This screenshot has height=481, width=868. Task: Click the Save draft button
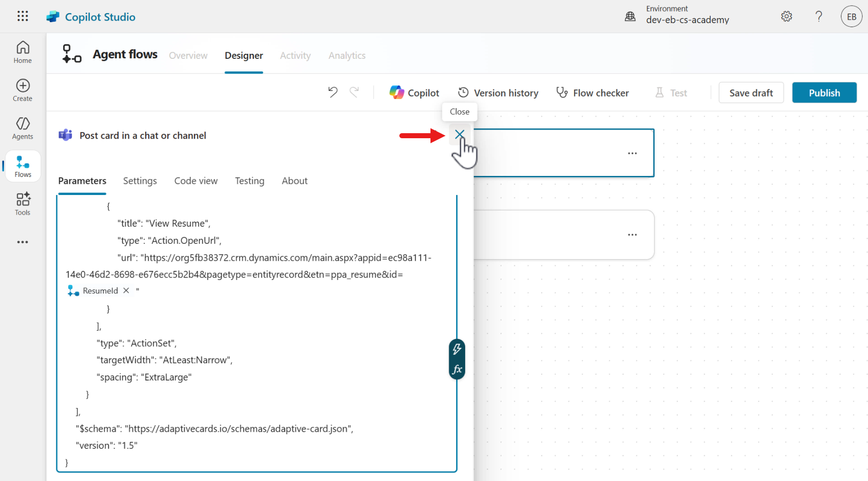(750, 93)
